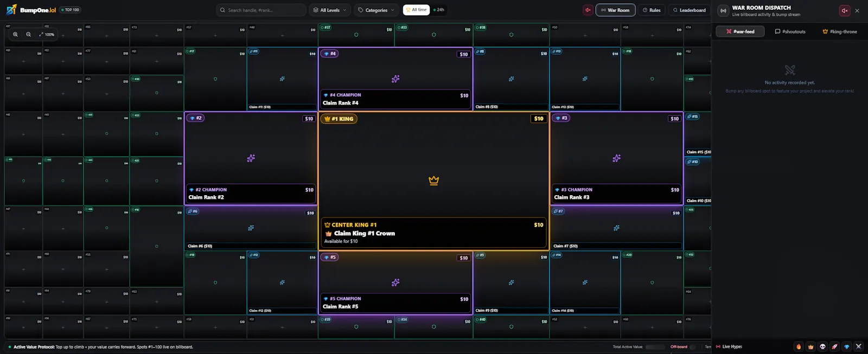
Task: Click the crown icon in the King tile
Action: [433, 181]
